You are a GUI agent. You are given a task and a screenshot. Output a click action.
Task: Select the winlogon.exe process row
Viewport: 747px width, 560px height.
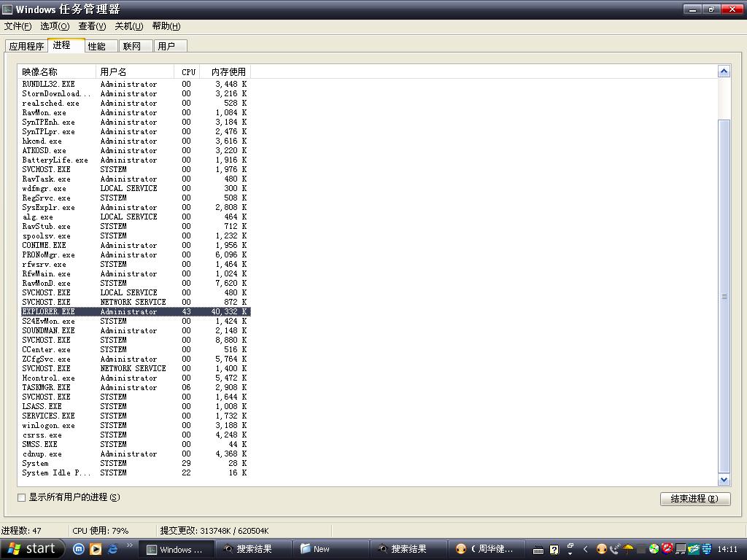[135, 425]
